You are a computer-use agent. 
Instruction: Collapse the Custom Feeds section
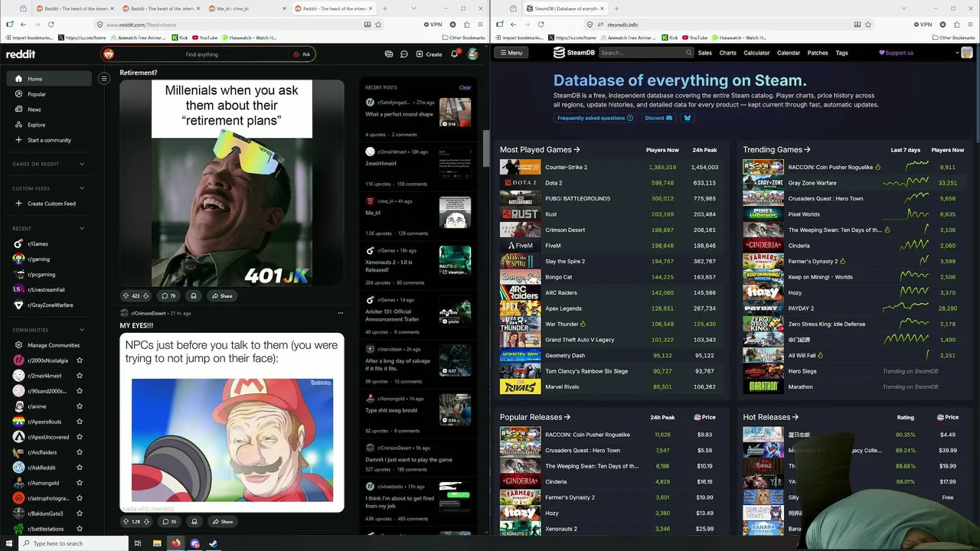click(x=81, y=188)
